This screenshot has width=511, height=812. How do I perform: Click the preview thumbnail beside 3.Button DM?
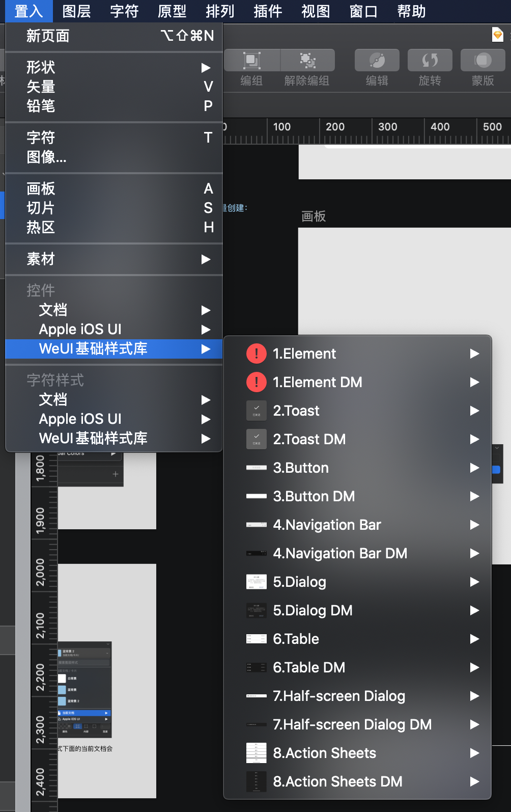click(257, 496)
